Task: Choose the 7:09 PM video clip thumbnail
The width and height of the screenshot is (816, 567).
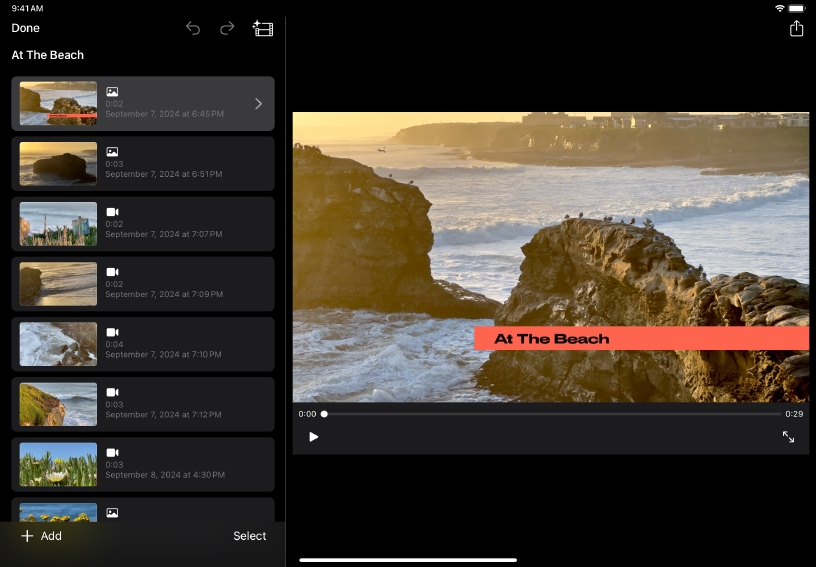Action: pos(58,284)
